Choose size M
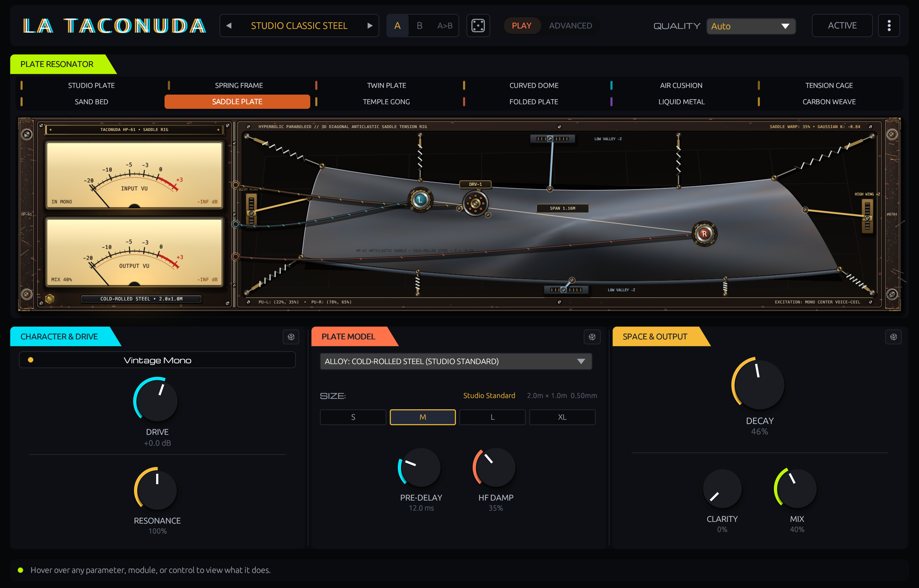This screenshot has height=588, width=919. coord(422,417)
